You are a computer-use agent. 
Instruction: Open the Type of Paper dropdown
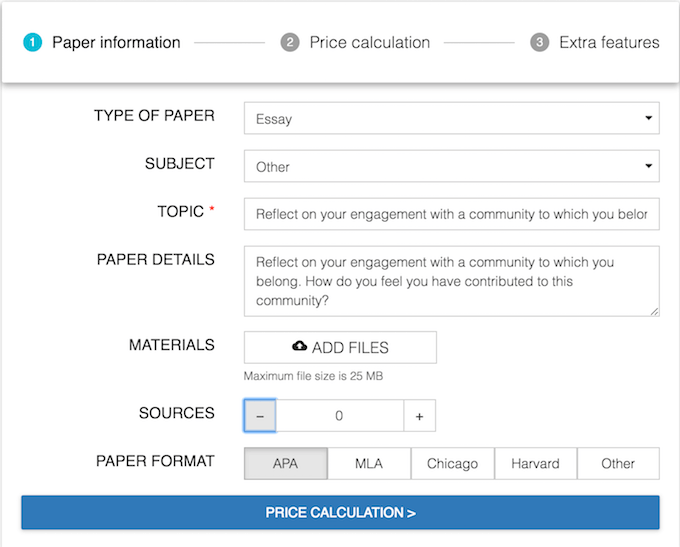[451, 119]
